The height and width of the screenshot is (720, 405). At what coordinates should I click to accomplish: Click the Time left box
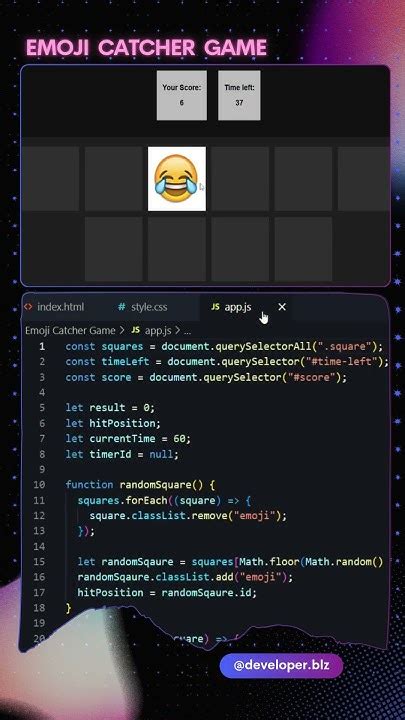click(x=239, y=96)
